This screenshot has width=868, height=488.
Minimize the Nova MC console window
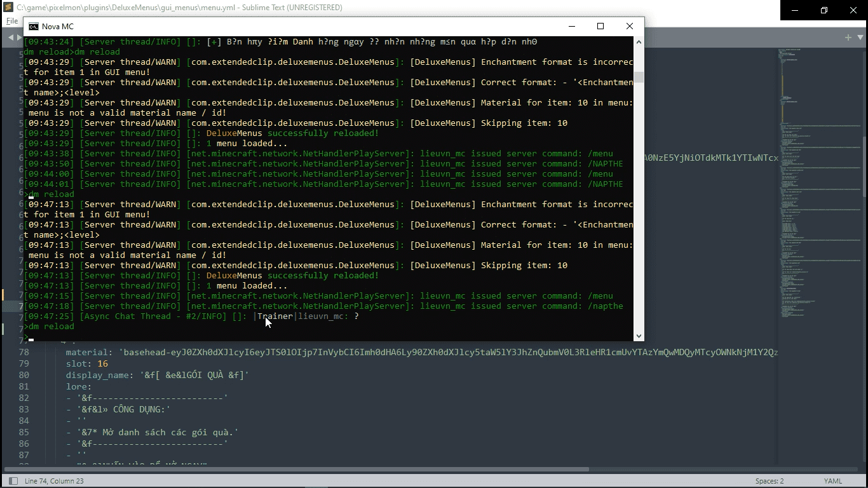(x=572, y=26)
